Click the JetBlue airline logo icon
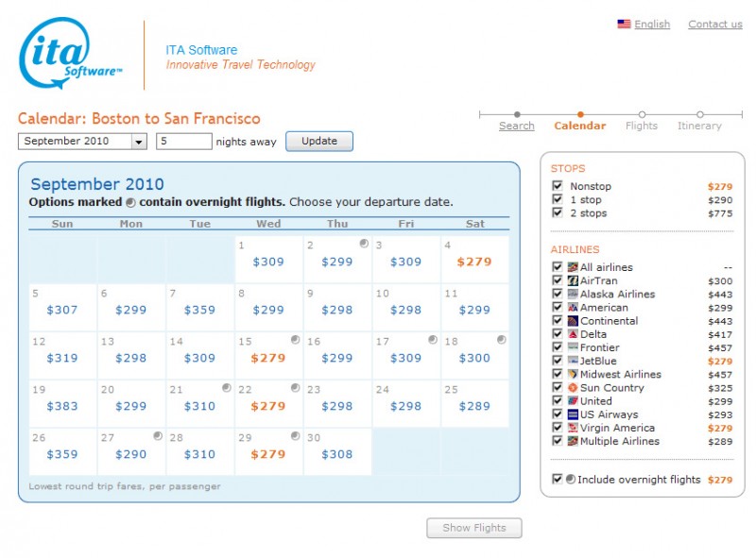The width and height of the screenshot is (756, 558). (572, 360)
